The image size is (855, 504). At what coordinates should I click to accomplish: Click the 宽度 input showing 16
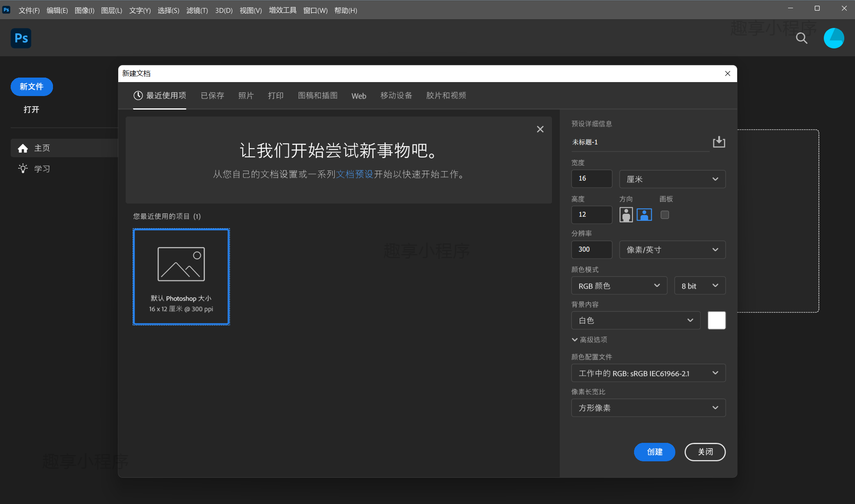tap(591, 179)
